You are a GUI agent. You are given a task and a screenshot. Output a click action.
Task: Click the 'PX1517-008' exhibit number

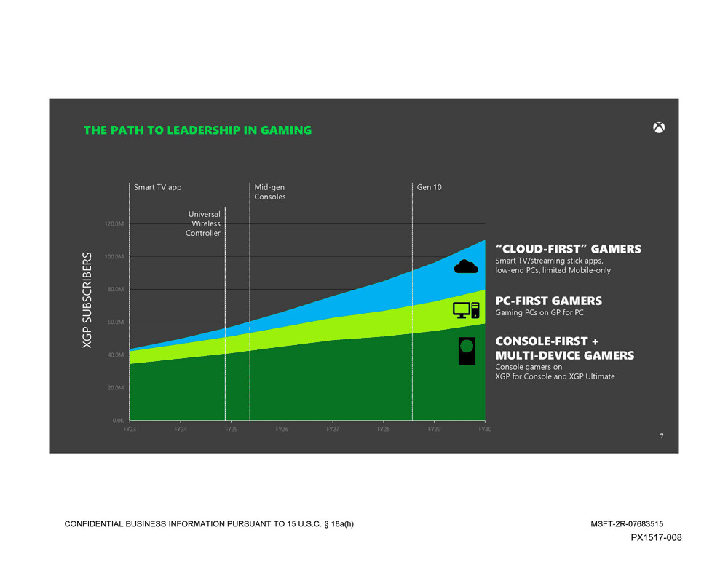(656, 538)
